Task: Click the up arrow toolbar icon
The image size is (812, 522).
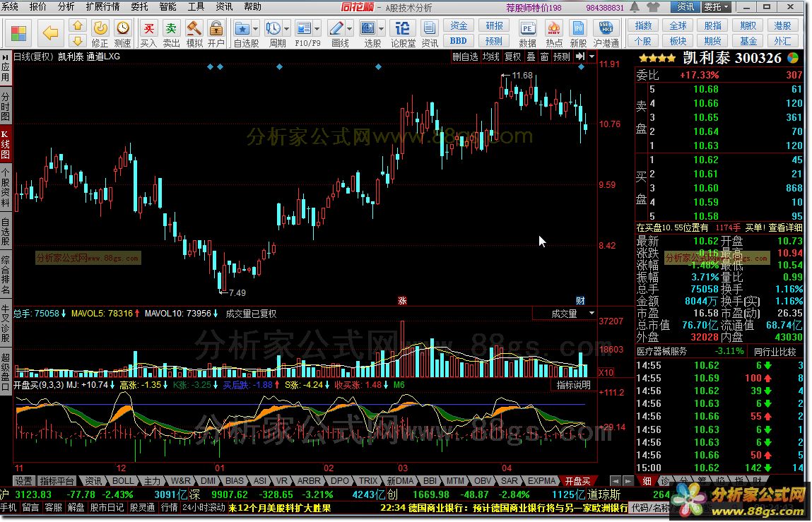Action: pyautogui.click(x=77, y=25)
